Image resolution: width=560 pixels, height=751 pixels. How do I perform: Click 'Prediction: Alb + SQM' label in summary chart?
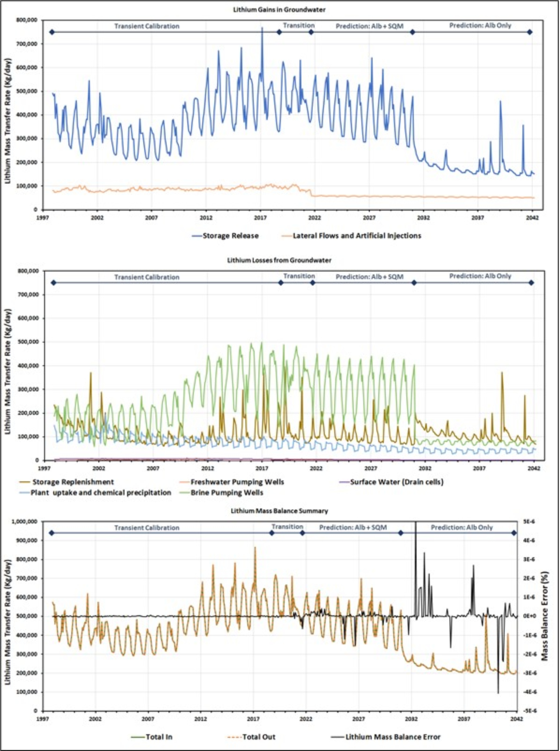353,527
